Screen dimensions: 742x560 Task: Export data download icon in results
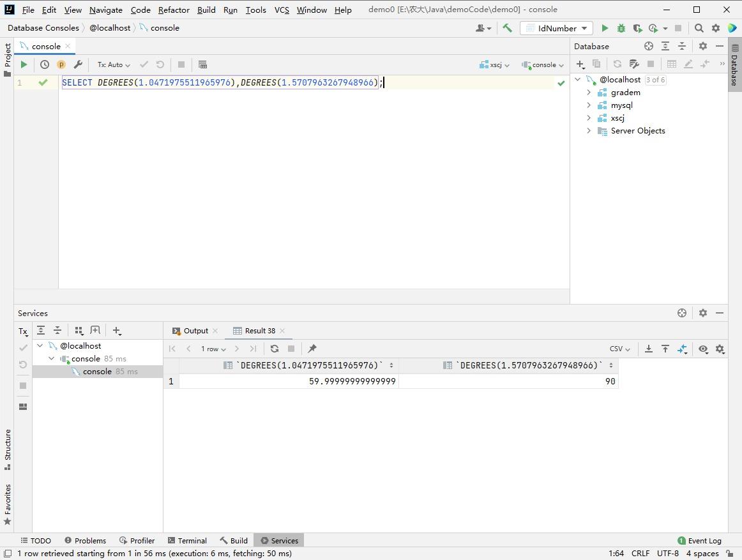(x=648, y=349)
